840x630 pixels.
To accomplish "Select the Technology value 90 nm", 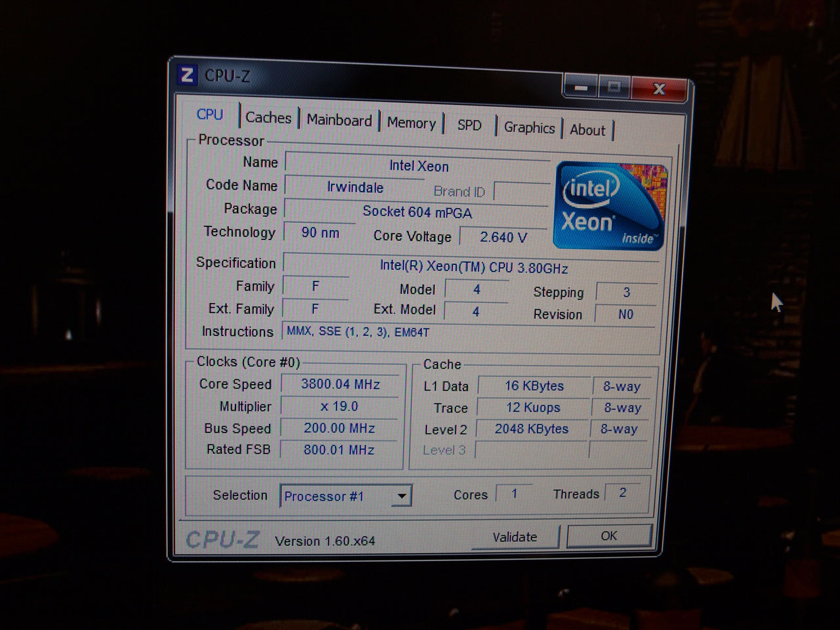I will (320, 232).
